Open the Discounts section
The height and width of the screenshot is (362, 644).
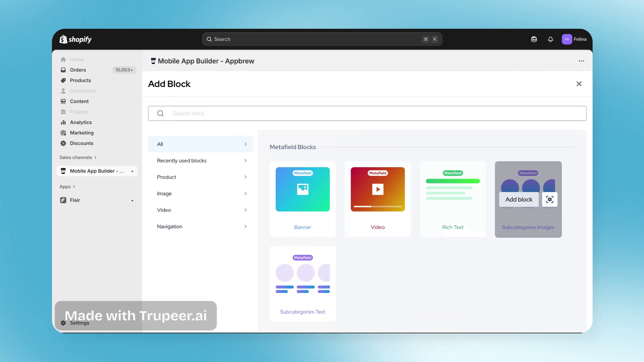pos(81,143)
